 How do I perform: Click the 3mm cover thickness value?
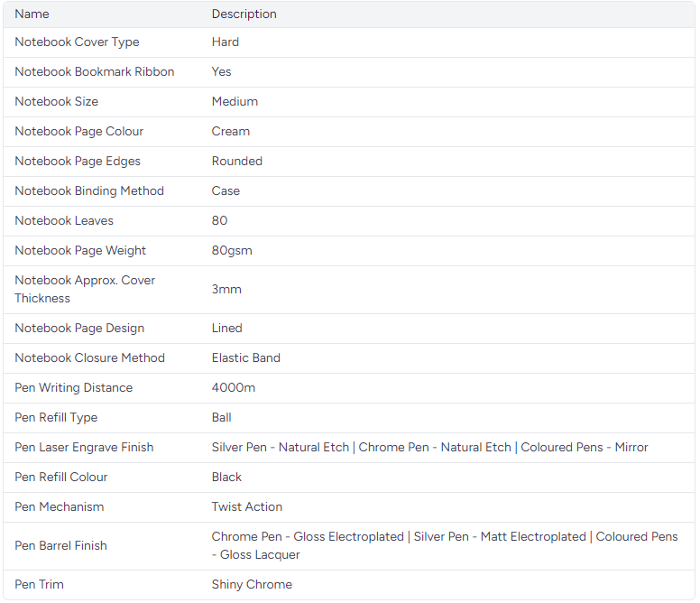pyautogui.click(x=226, y=290)
